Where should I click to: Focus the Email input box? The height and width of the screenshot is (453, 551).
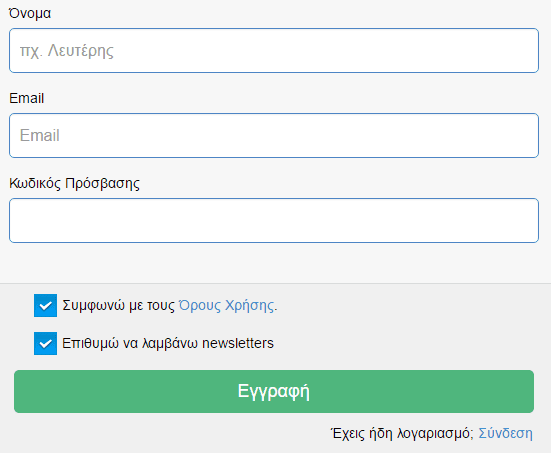click(274, 135)
